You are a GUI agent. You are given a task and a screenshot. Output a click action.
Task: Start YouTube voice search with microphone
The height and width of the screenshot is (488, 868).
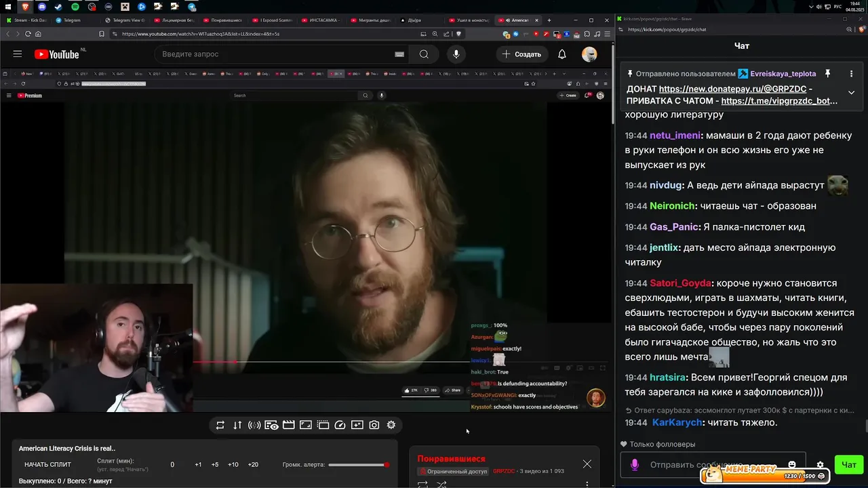pos(456,54)
